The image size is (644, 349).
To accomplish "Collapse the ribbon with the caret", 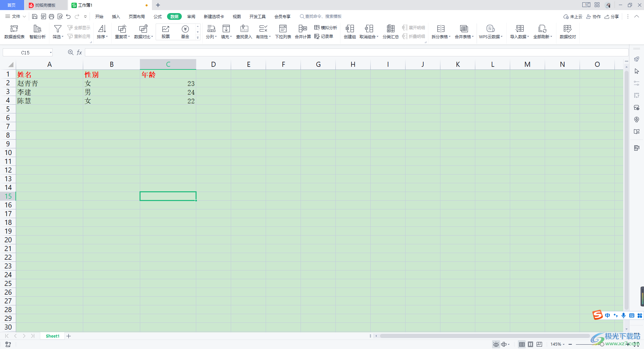I will [x=637, y=16].
